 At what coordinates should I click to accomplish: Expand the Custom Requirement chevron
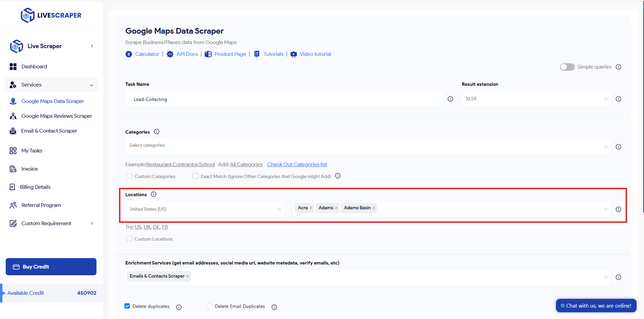pyautogui.click(x=92, y=223)
